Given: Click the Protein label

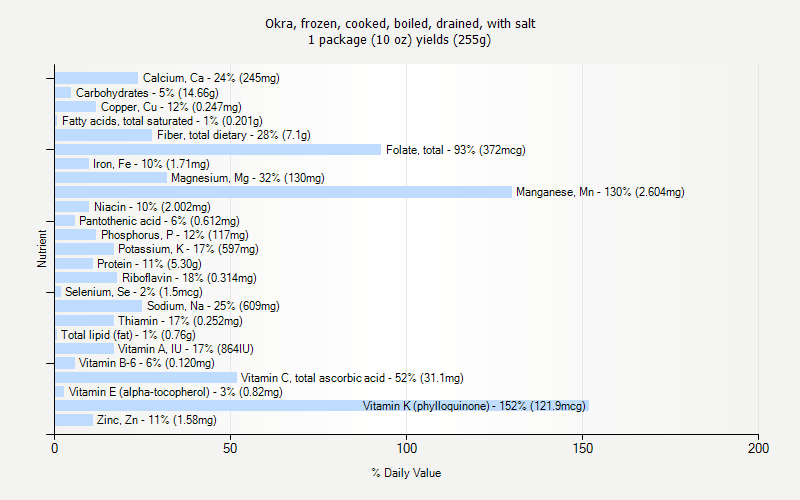Looking at the screenshot, I should [x=149, y=264].
